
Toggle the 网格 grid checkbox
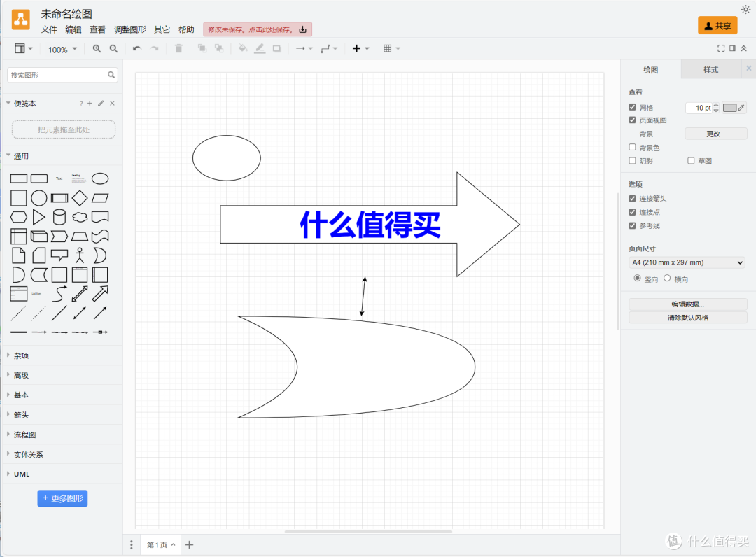[x=633, y=107]
